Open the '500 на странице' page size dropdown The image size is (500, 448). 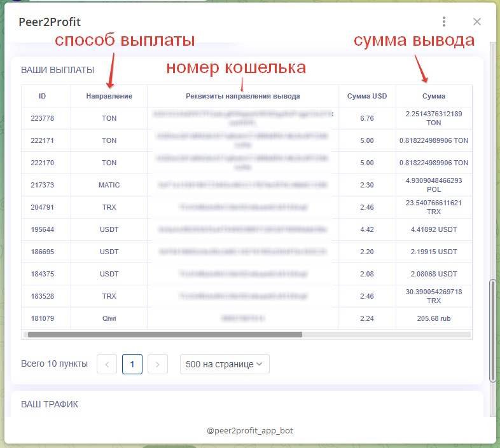tap(225, 364)
